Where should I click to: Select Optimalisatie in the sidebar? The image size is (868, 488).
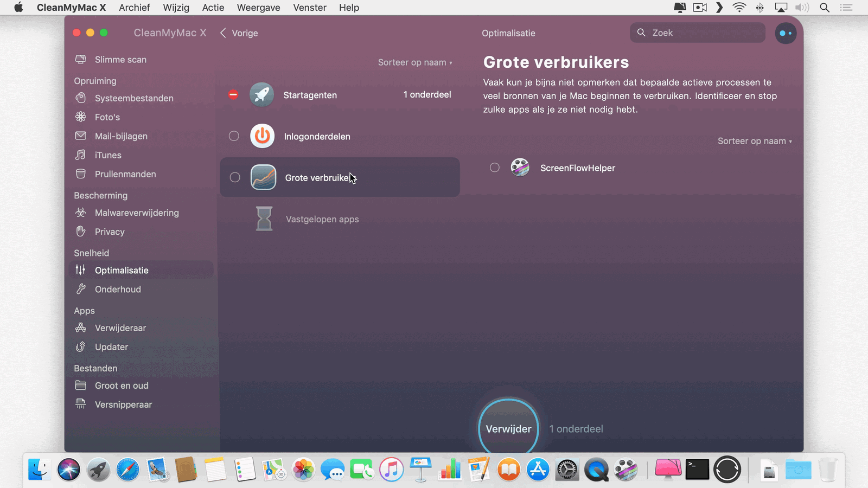[141, 270]
